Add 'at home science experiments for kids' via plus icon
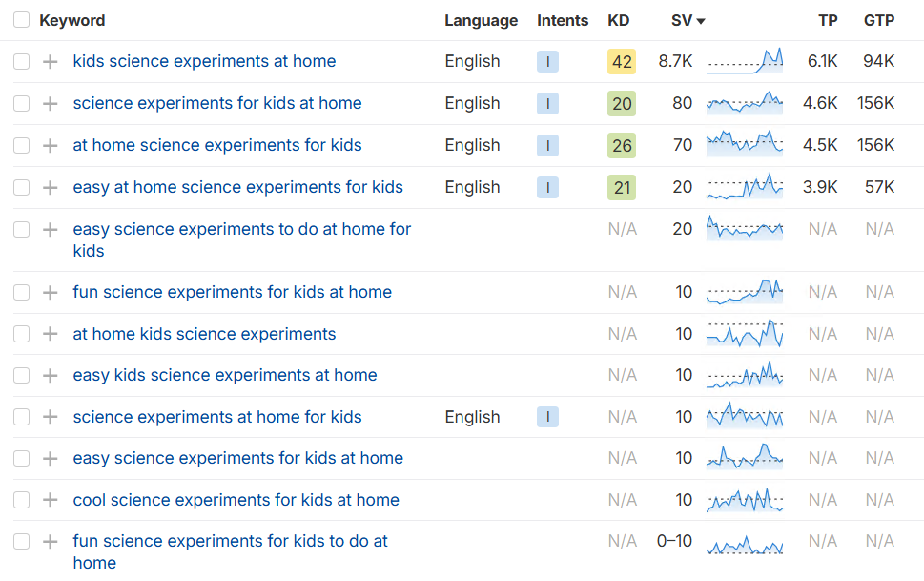The width and height of the screenshot is (924, 581). (51, 145)
